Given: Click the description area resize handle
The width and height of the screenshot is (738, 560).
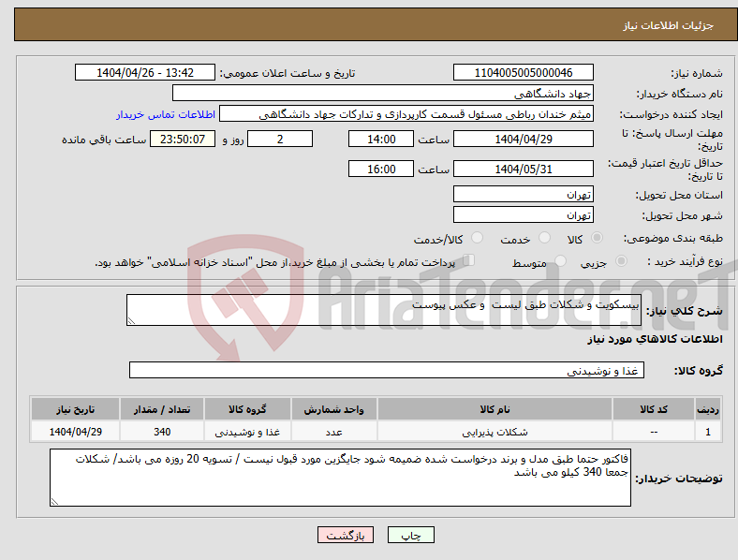Looking at the screenshot, I should (131, 321).
